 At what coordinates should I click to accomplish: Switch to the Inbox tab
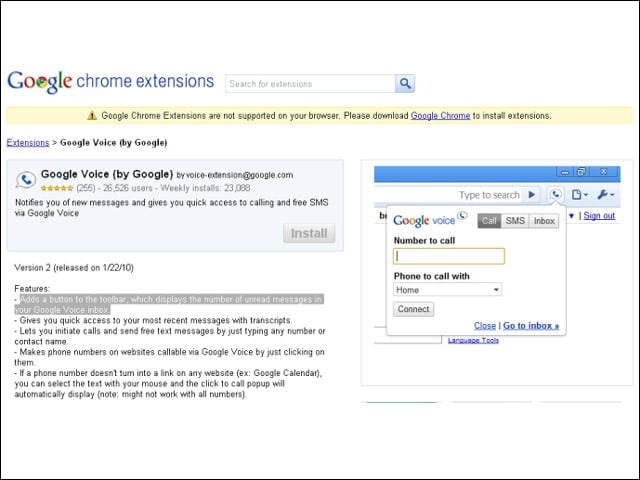coord(544,221)
